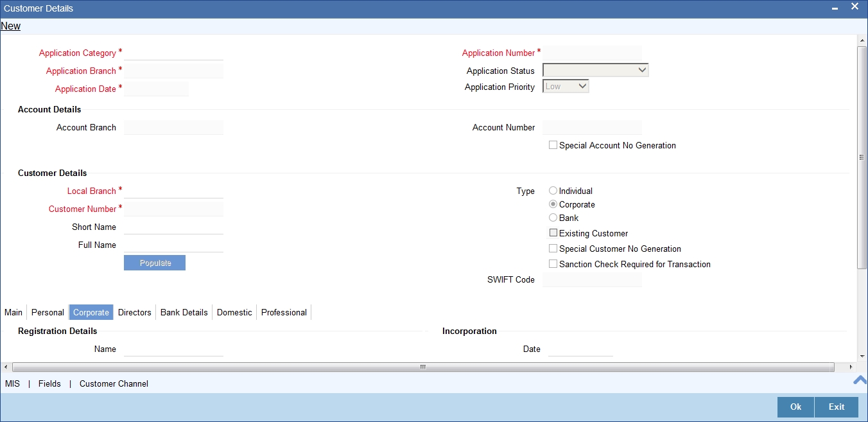
Task: Click the Customer Number field
Action: [x=173, y=209]
